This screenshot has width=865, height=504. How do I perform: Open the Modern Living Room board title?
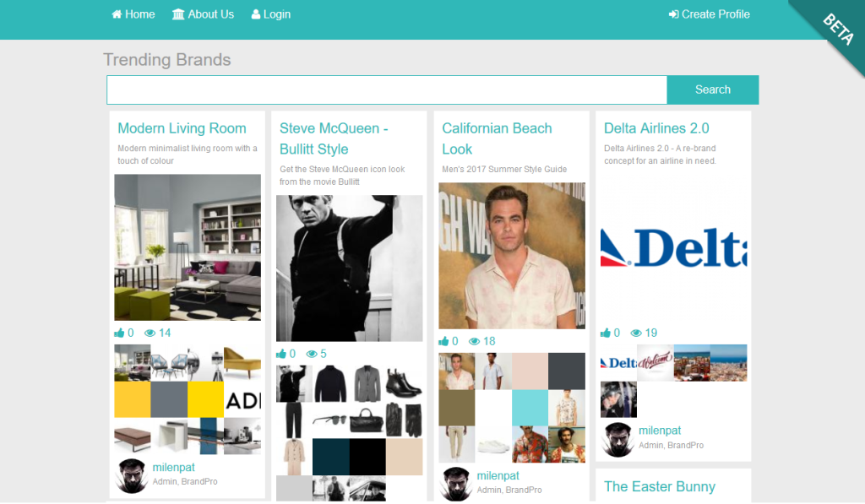point(182,128)
